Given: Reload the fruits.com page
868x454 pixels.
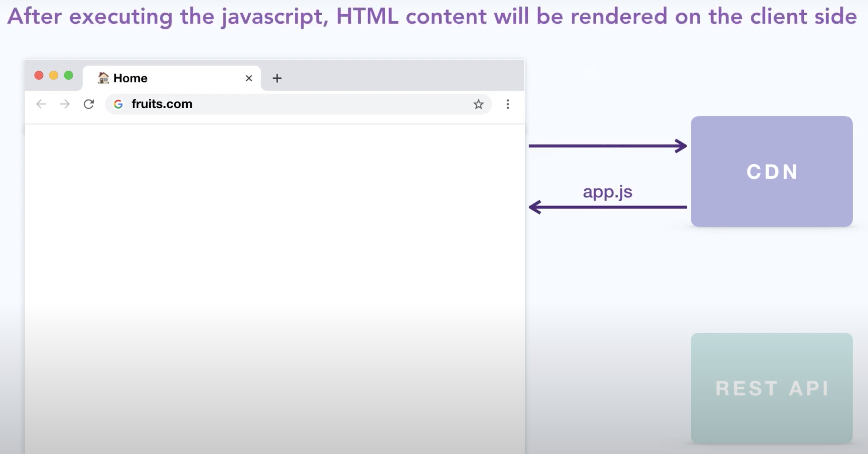Looking at the screenshot, I should (89, 104).
